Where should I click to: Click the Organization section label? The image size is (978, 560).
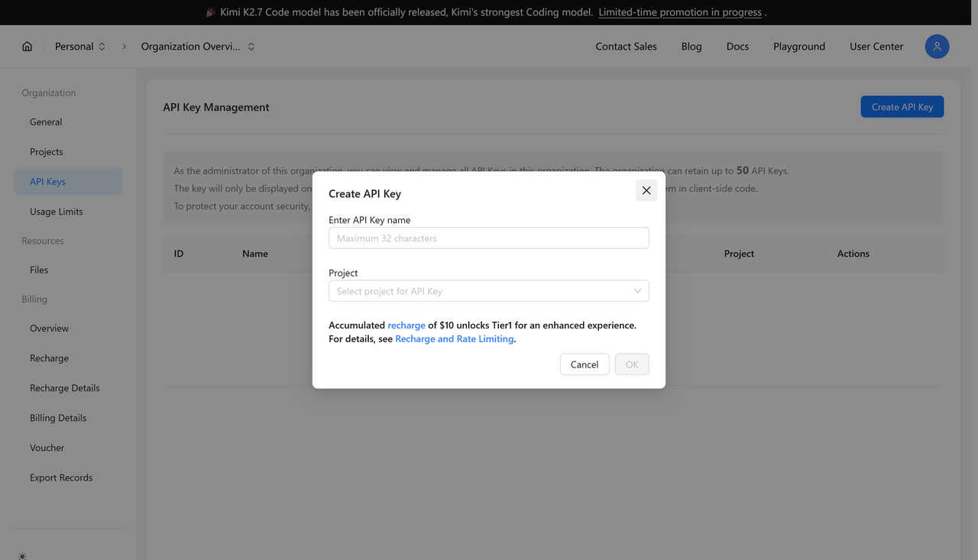[x=49, y=92]
